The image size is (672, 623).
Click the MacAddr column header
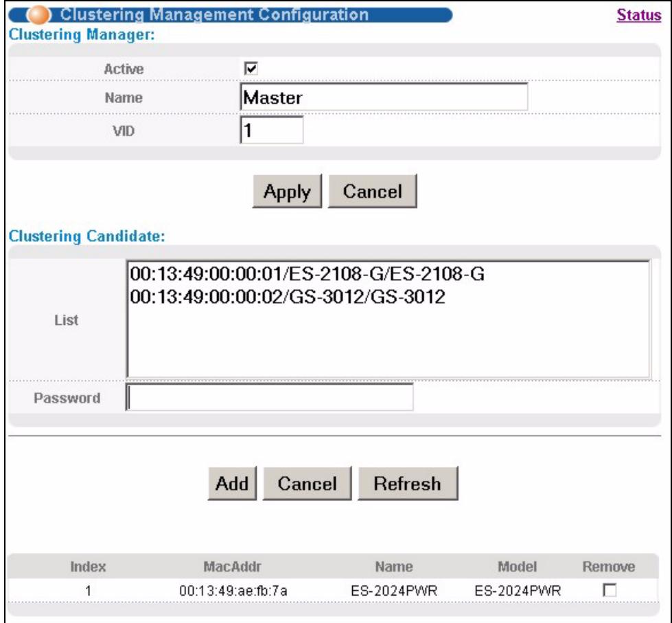232,567
